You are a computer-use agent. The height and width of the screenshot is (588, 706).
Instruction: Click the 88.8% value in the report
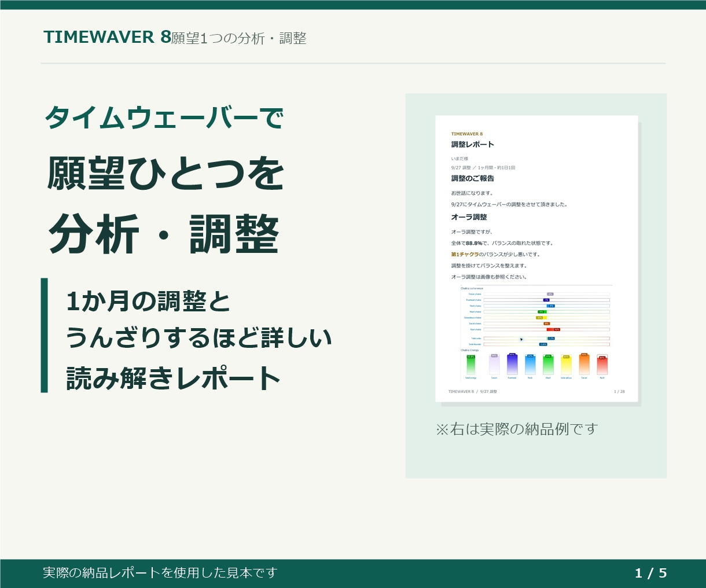pos(474,244)
